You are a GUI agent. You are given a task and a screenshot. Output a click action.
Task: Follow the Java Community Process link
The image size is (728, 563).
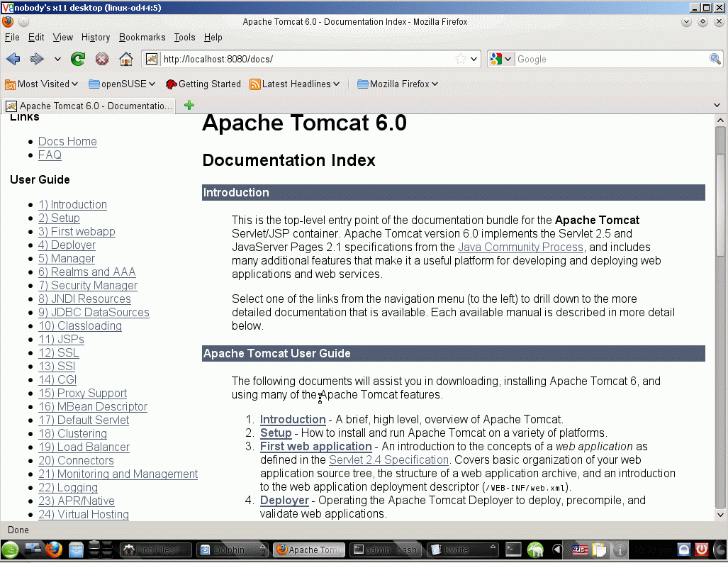point(520,247)
